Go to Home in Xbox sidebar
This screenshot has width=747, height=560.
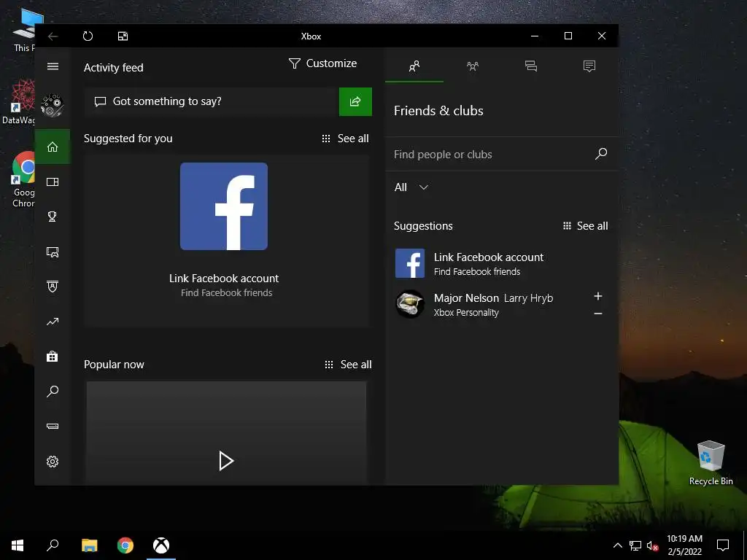click(53, 147)
